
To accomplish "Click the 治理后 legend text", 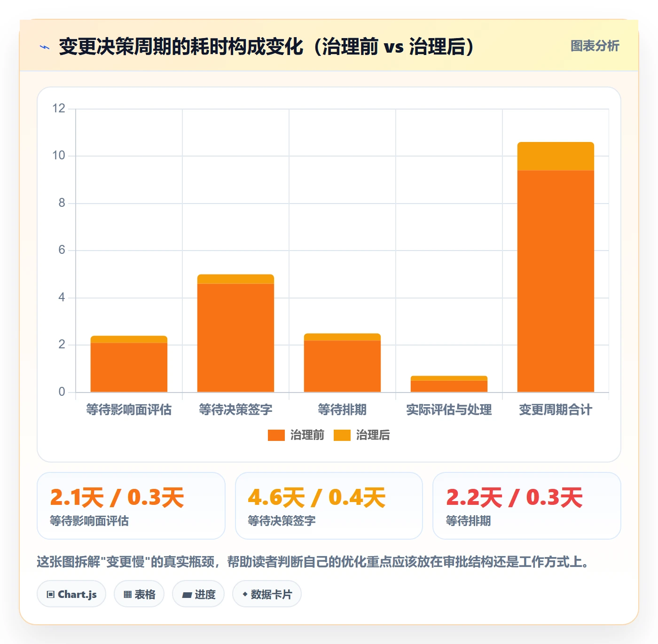I will click(373, 435).
